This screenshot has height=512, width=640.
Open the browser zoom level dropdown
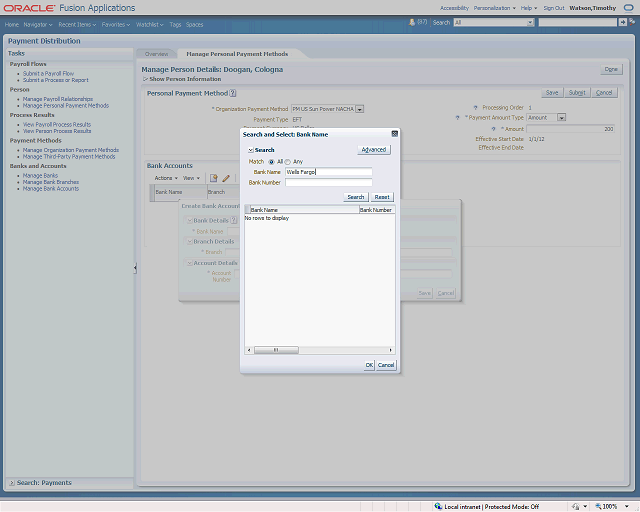point(627,506)
